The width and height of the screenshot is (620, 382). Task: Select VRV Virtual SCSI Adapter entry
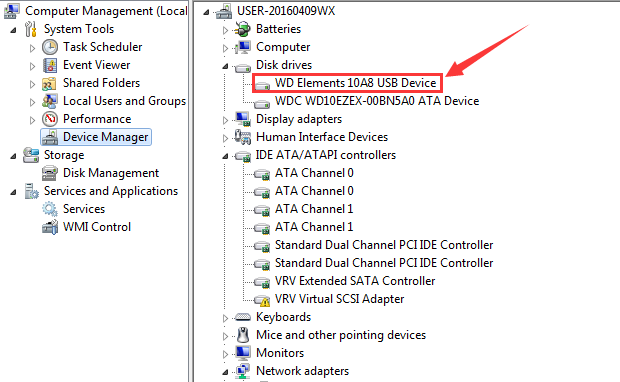(339, 299)
